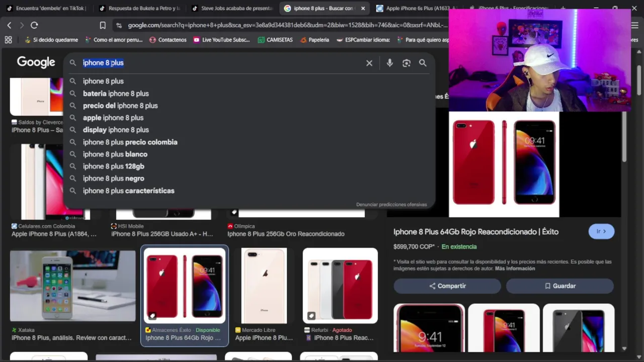The height and width of the screenshot is (362, 644).
Task: Click '$599,700 COP*' price text
Action: (x=414, y=246)
